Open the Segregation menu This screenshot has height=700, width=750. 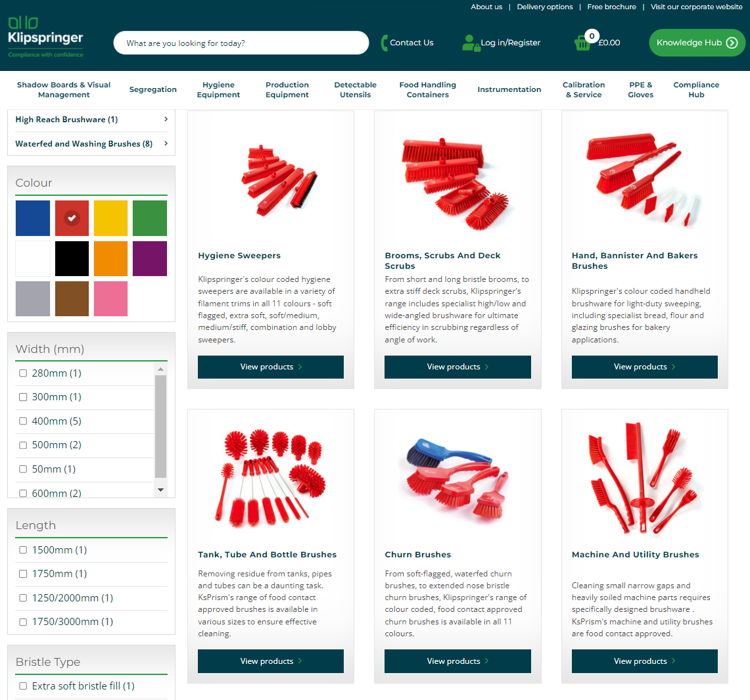tap(153, 89)
